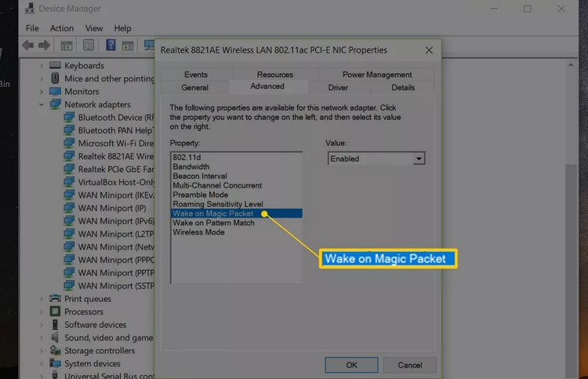588x379 pixels.
Task: Select WAN Miniport (SSTP) in device tree
Action: tap(115, 286)
